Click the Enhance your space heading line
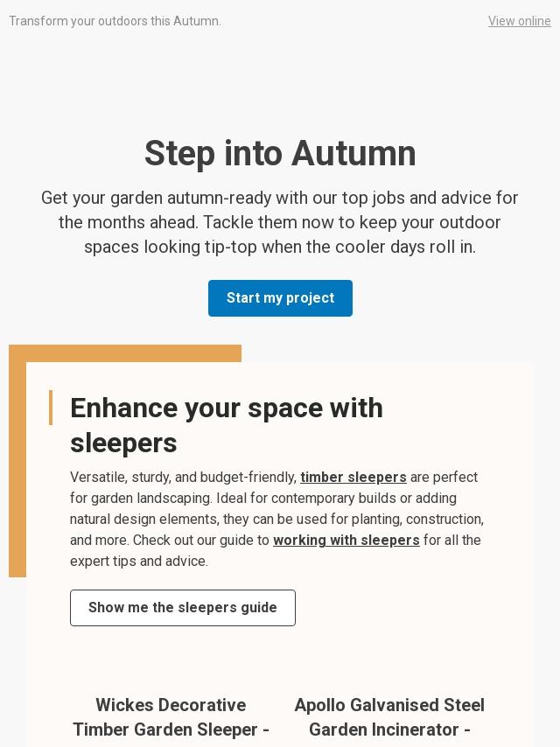Image resolution: width=560 pixels, height=747 pixels. pos(227,408)
